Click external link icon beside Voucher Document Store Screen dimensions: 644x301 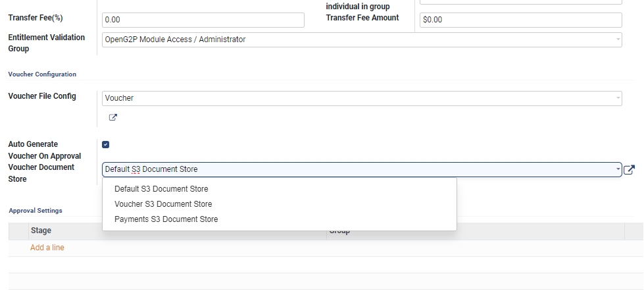629,170
